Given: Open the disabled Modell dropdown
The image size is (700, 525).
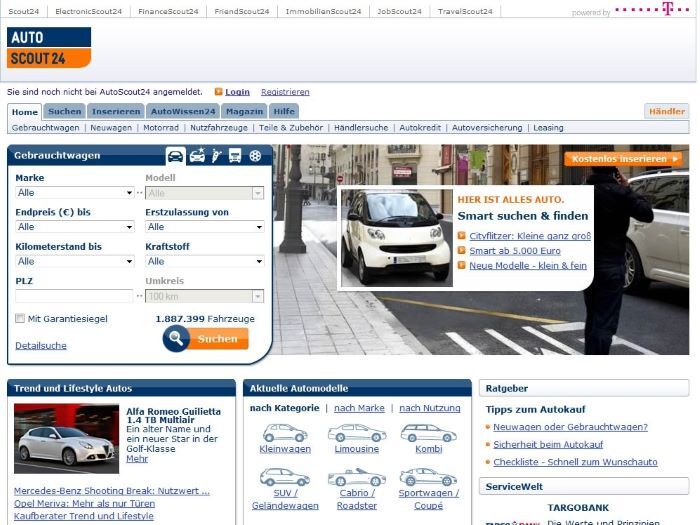Looking at the screenshot, I should coord(204,193).
